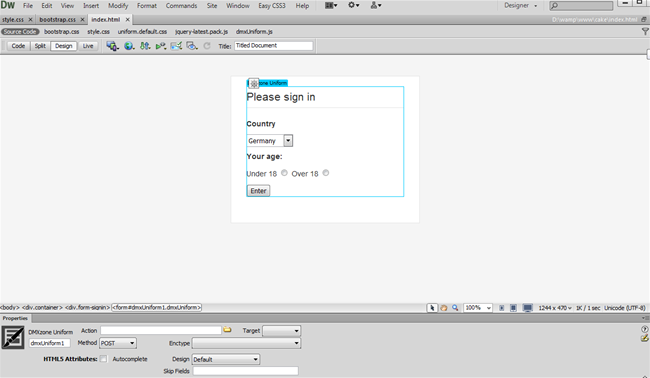Set tablet size window icon

pos(513,308)
